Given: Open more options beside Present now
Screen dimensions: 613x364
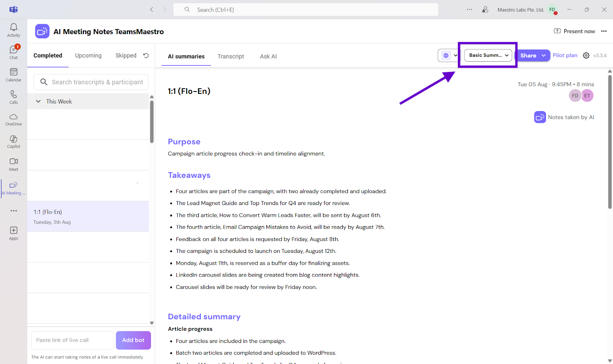Looking at the screenshot, I should pyautogui.click(x=604, y=31).
